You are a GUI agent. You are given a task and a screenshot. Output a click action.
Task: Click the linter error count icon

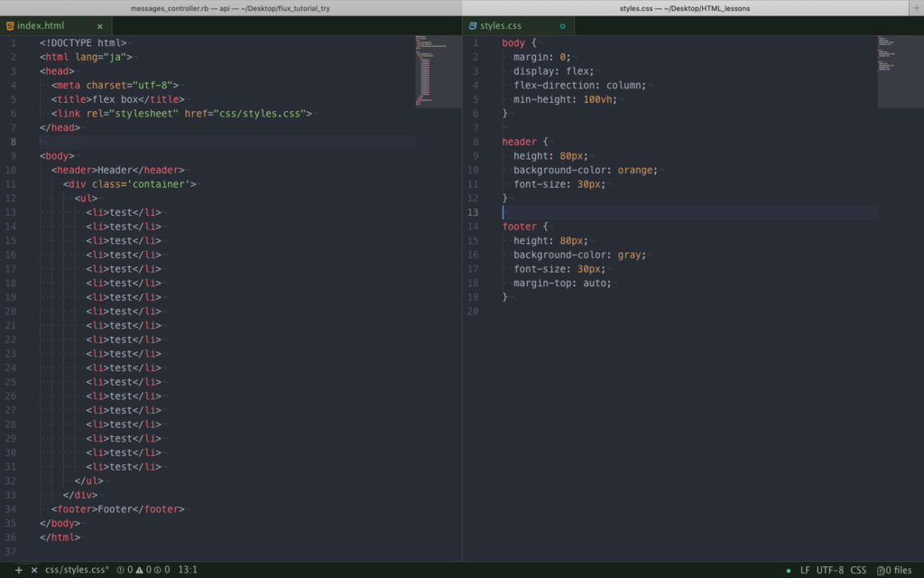tap(120, 570)
